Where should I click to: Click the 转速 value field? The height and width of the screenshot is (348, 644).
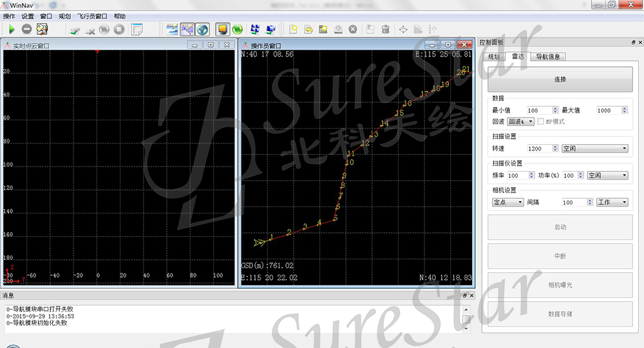tap(539, 149)
